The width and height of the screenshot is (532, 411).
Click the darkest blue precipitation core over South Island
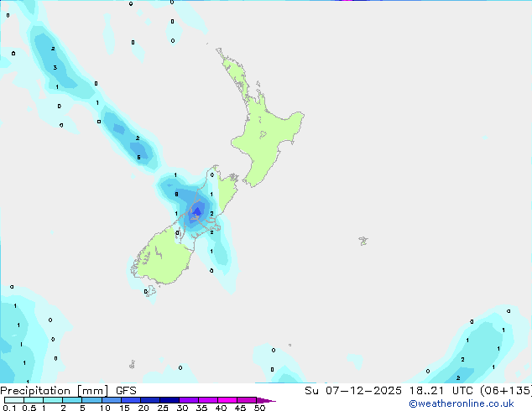coord(197,212)
